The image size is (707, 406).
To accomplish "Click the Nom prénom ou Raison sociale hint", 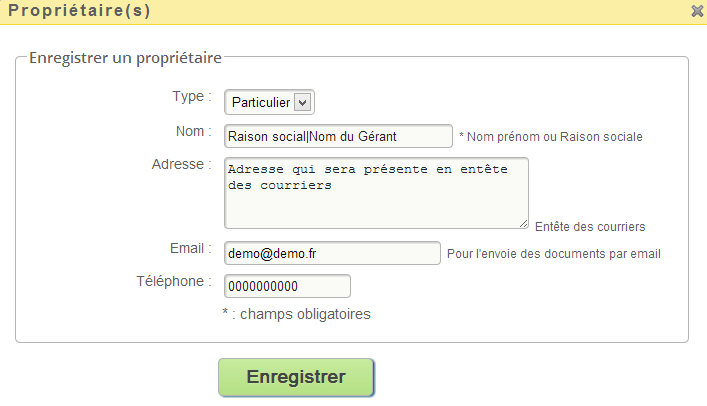I will (x=551, y=137).
